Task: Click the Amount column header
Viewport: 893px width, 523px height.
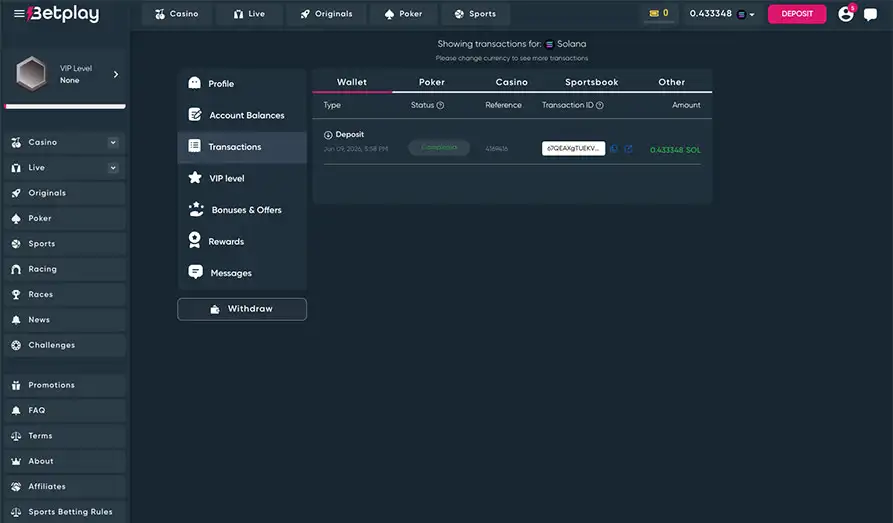Action: click(686, 105)
